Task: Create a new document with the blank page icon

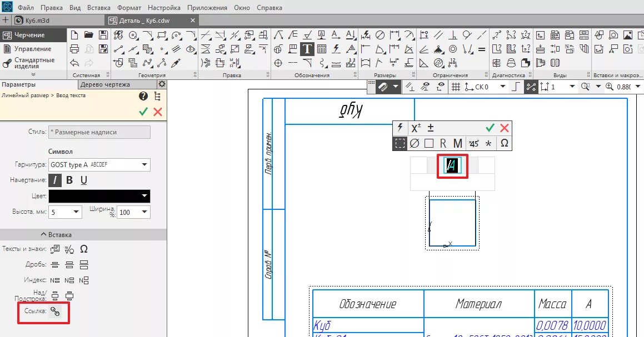Action: click(x=74, y=35)
